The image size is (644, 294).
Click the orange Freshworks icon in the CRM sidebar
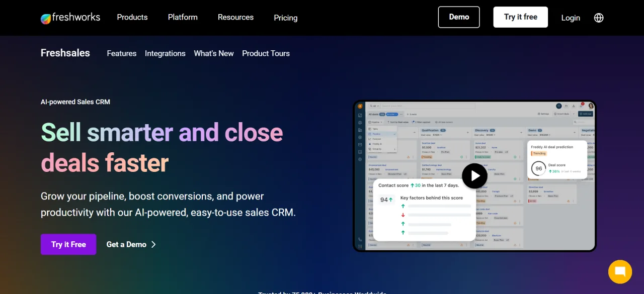coord(360,106)
